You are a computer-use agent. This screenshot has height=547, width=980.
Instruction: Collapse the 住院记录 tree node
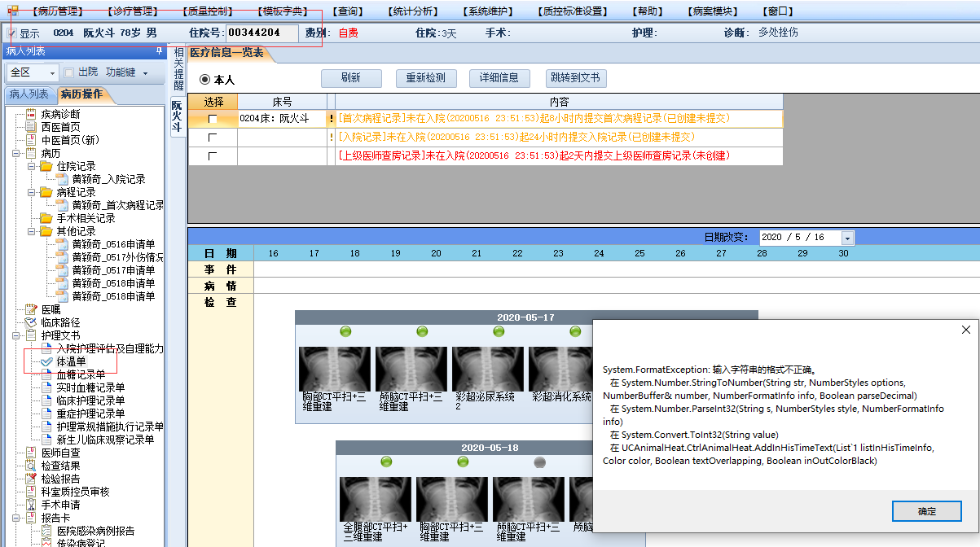pyautogui.click(x=32, y=166)
